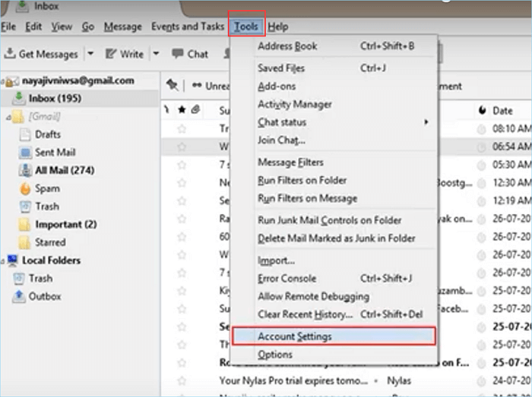532x397 pixels.
Task: Collapse the nayajivniwsa@gmail.com account tree
Action: click(x=3, y=81)
